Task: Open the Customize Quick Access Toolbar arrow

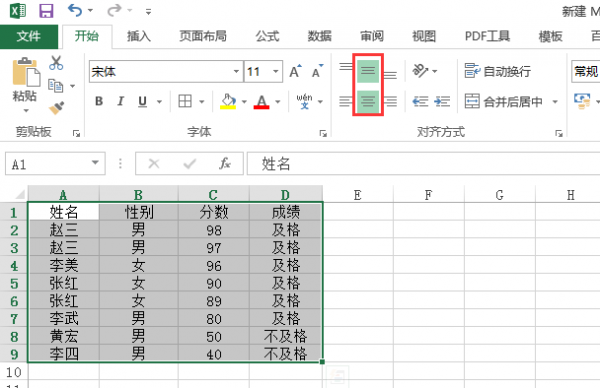Action: click(x=148, y=12)
